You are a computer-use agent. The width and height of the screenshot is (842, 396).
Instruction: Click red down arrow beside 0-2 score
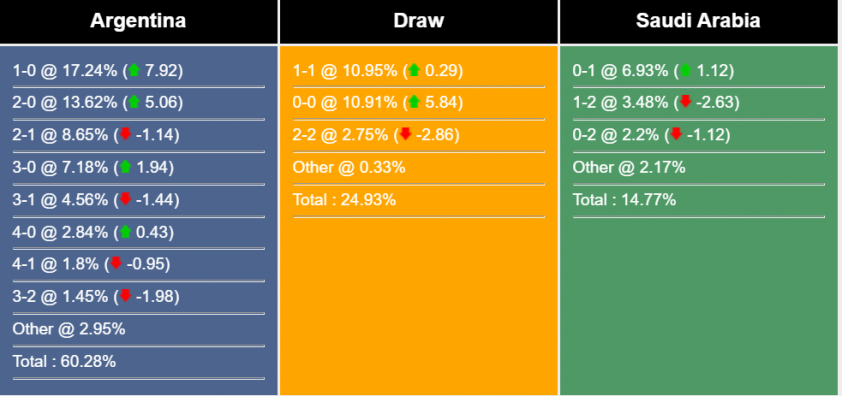[676, 134]
